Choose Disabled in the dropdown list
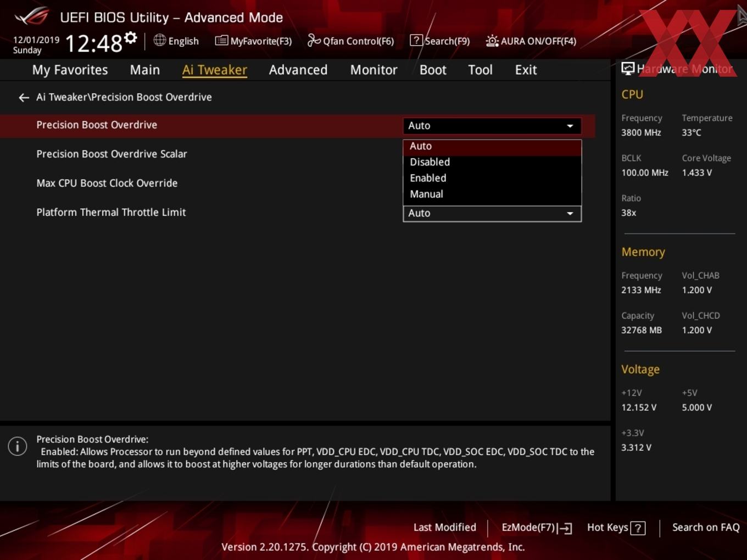747x560 pixels. (x=492, y=163)
